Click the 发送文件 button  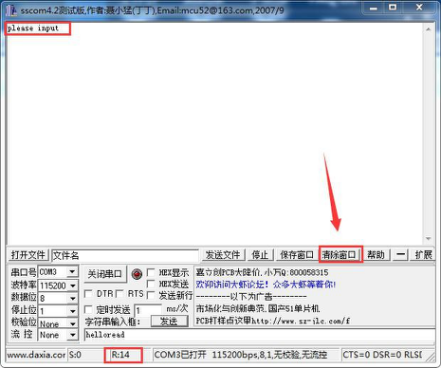click(x=223, y=255)
